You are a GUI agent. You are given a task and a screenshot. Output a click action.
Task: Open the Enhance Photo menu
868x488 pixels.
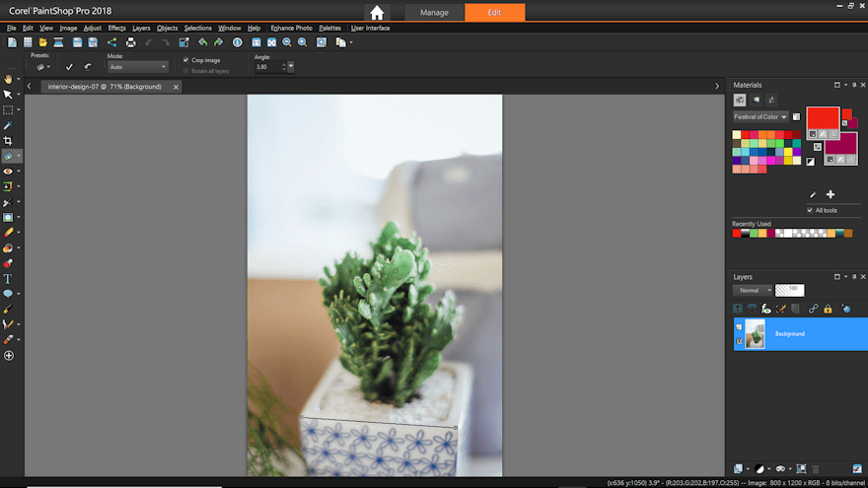click(x=291, y=28)
